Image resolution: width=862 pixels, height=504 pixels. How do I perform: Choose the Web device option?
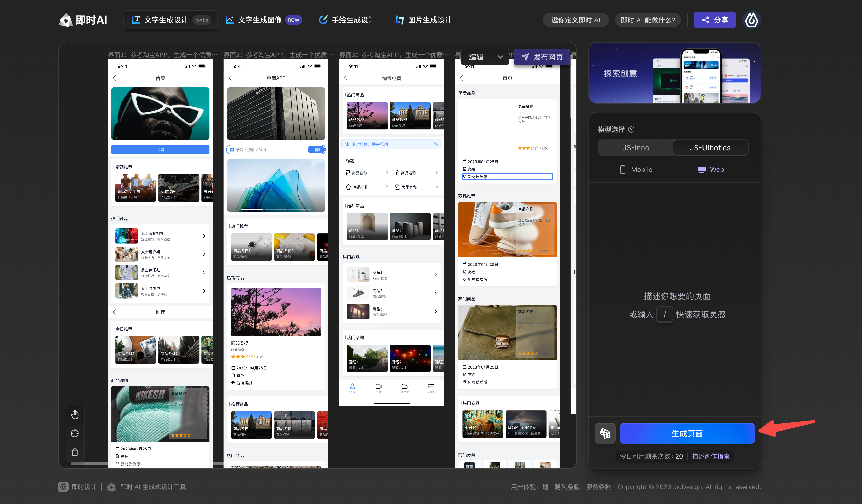[711, 170]
